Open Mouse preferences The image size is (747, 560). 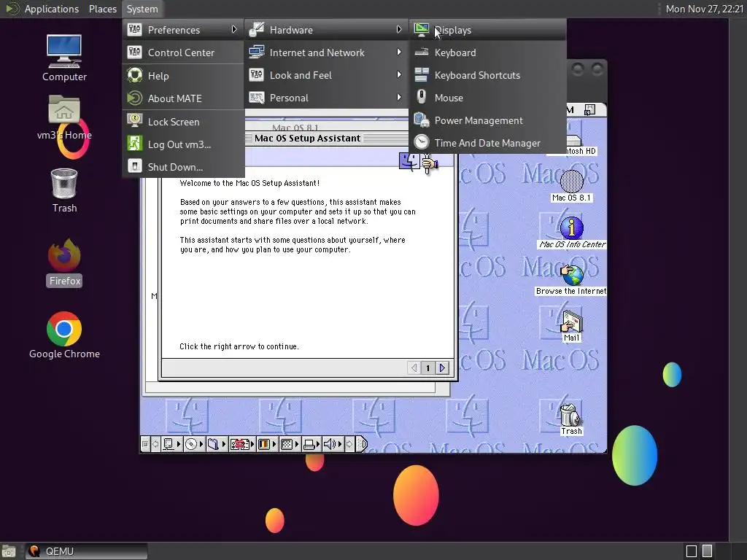click(488, 98)
